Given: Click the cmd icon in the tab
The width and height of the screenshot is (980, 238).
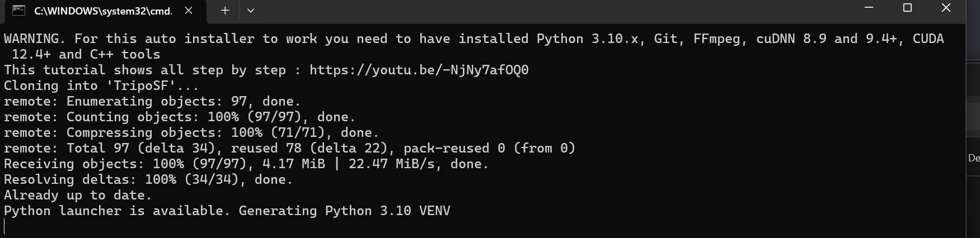Looking at the screenshot, I should click(18, 11).
